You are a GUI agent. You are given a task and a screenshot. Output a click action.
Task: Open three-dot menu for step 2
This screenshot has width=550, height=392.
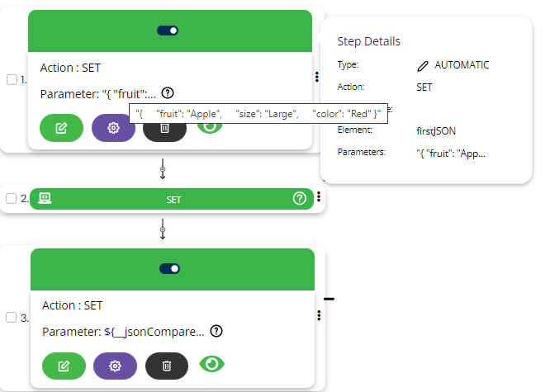tap(318, 198)
